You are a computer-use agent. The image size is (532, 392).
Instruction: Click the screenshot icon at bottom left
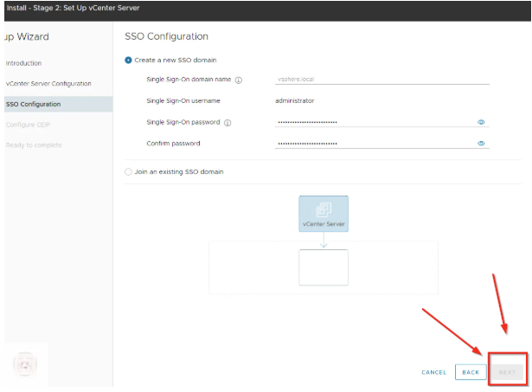pos(25,364)
